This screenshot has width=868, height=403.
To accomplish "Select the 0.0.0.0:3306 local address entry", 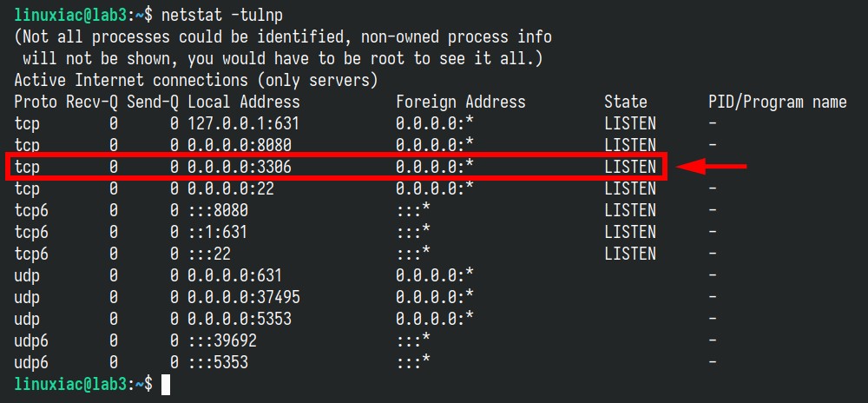I will 240,167.
